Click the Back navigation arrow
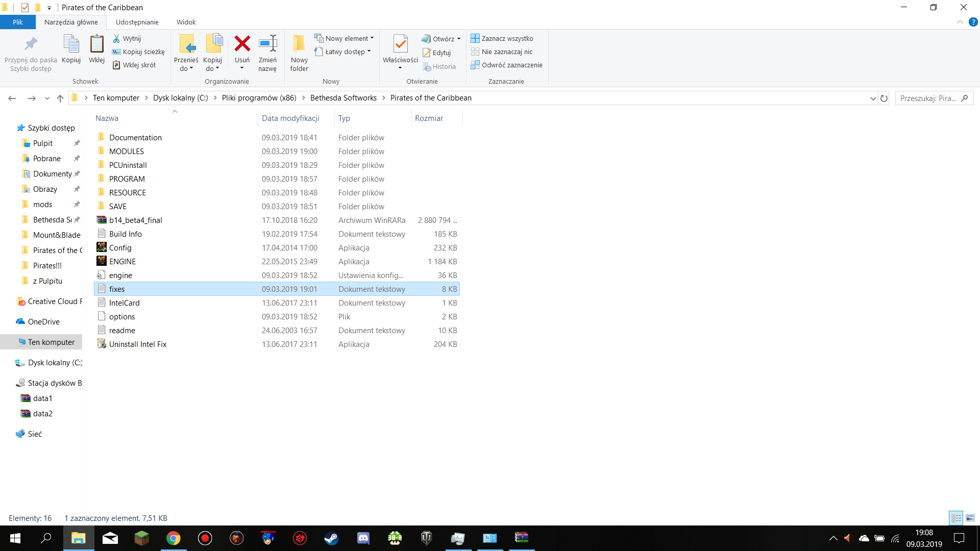The image size is (980, 551). pyautogui.click(x=12, y=98)
